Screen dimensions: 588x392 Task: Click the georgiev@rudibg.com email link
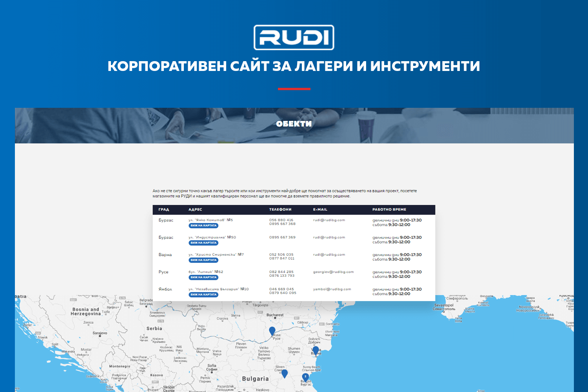[333, 271]
